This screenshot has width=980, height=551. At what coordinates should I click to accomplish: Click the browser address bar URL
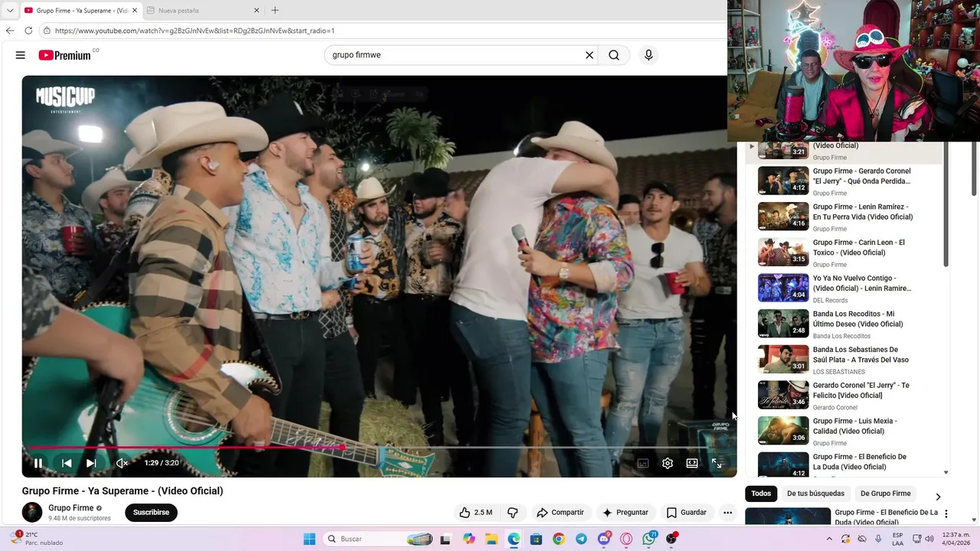[x=194, y=31]
